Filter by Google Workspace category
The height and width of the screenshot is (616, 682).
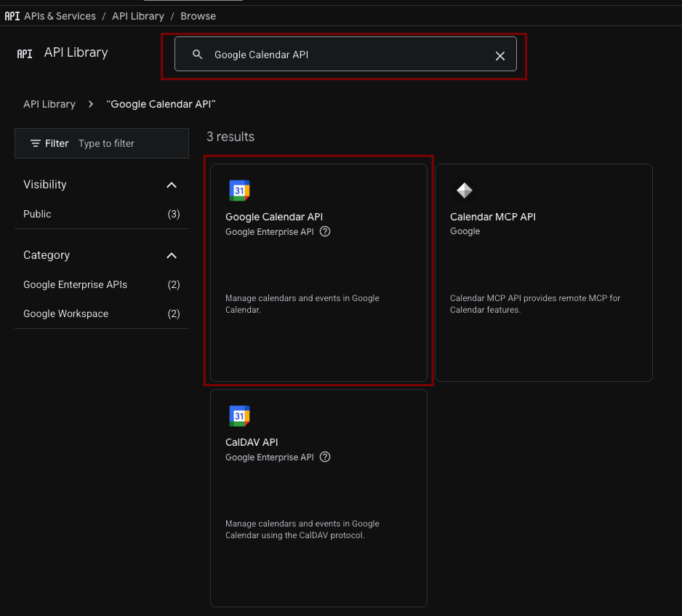click(x=102, y=313)
